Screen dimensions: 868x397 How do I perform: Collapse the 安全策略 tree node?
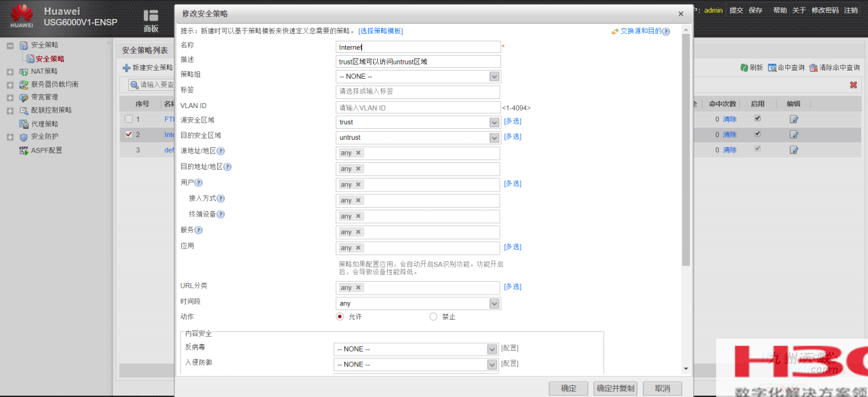coord(10,45)
